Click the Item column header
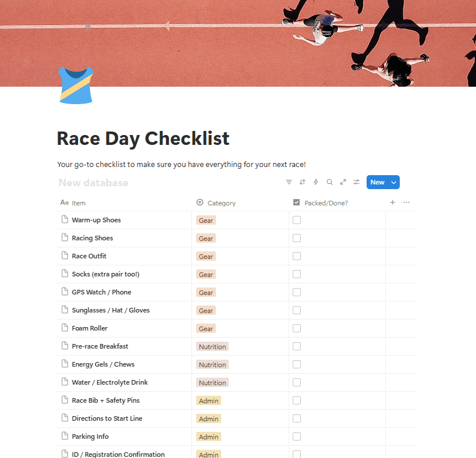This screenshot has height=458, width=476. pos(79,203)
